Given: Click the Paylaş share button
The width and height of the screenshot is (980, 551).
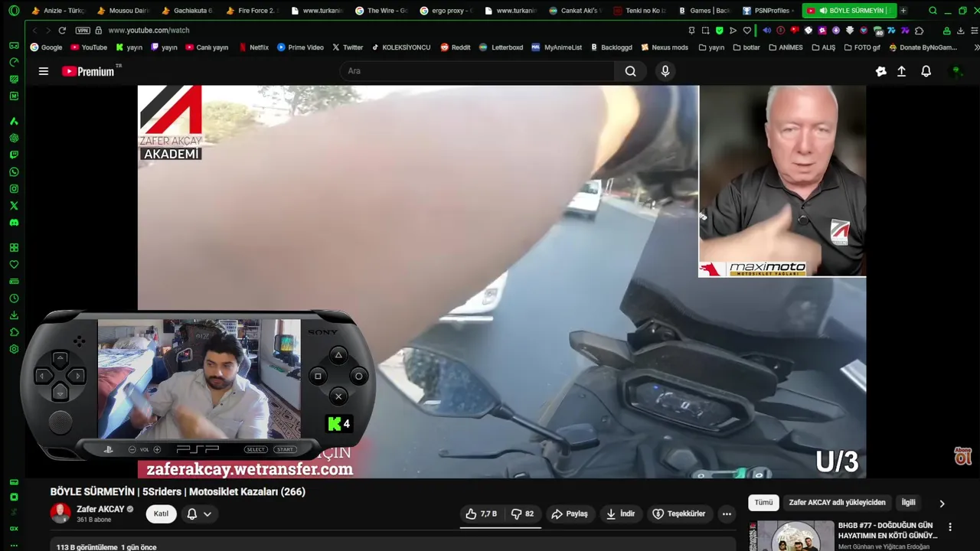Looking at the screenshot, I should [570, 514].
